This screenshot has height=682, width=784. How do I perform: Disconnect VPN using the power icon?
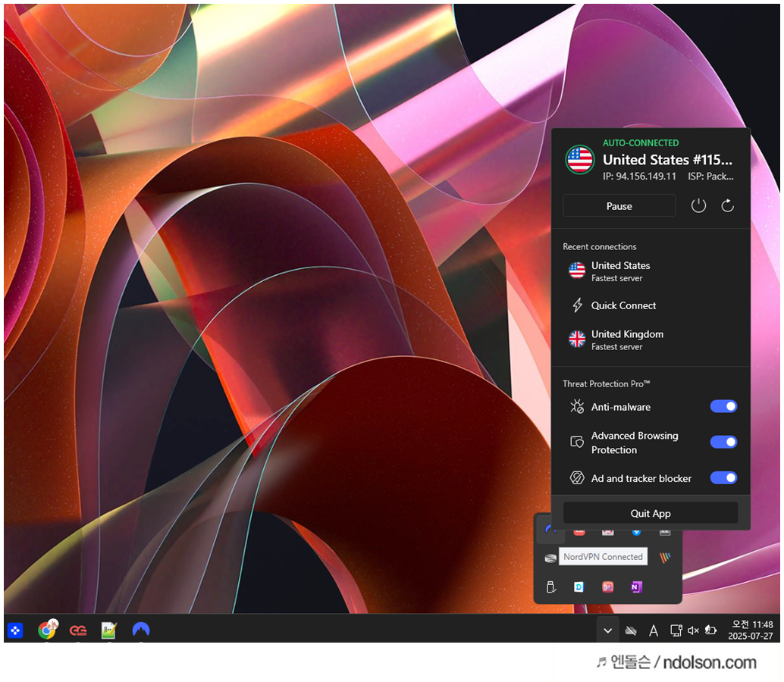pyautogui.click(x=698, y=206)
